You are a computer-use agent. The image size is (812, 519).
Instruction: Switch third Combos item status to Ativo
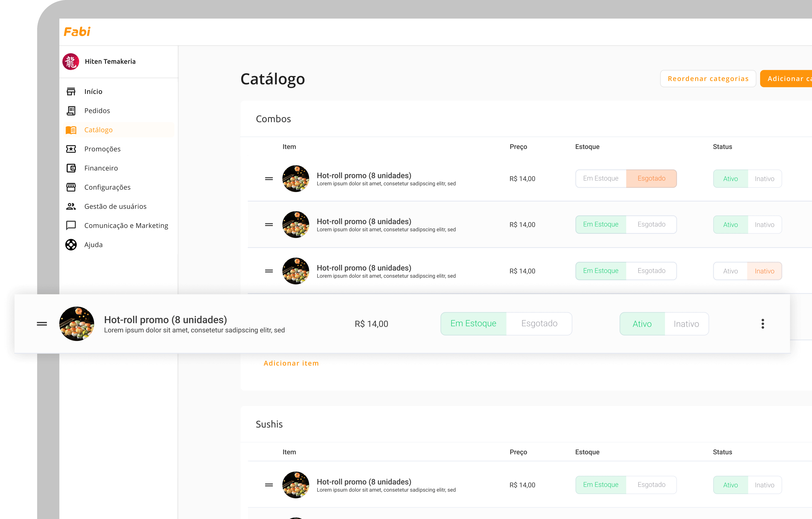[x=730, y=271]
